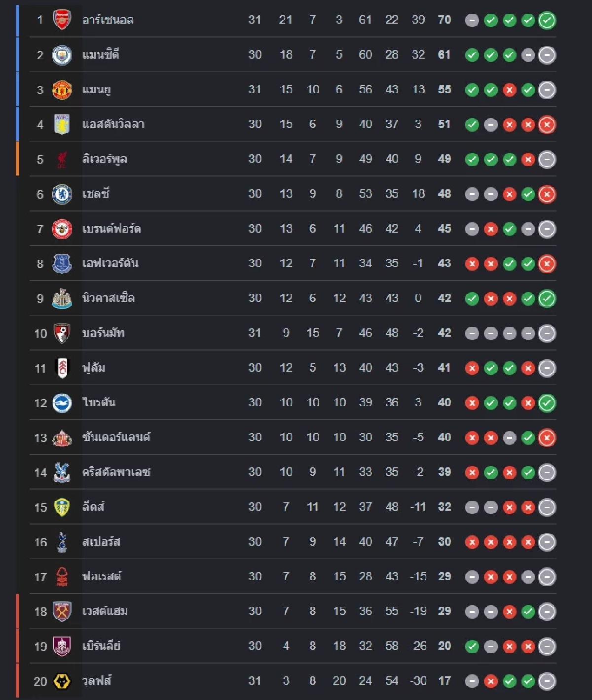Image resolution: width=592 pixels, height=700 pixels.
Task: Click the West Ham club crest
Action: coord(62,612)
